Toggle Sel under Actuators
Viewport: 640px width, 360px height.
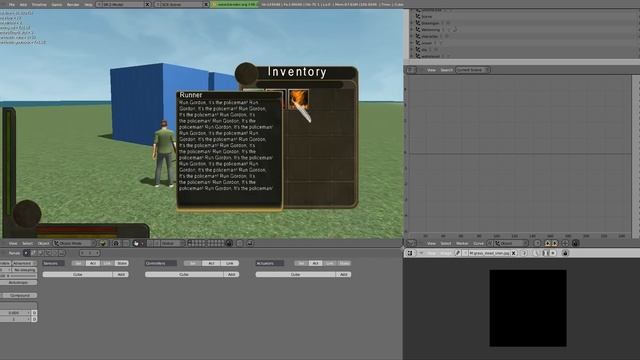(x=301, y=263)
